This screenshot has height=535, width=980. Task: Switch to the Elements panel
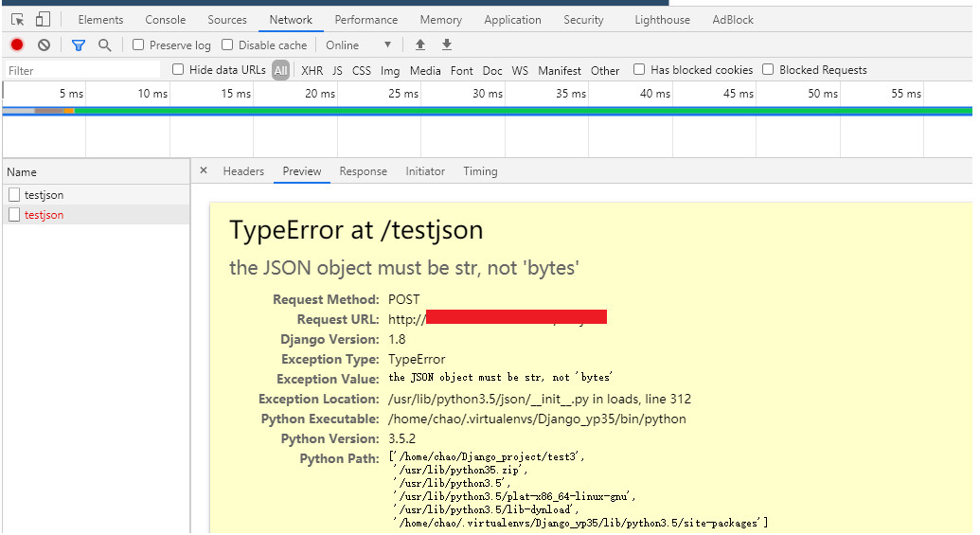[x=100, y=20]
